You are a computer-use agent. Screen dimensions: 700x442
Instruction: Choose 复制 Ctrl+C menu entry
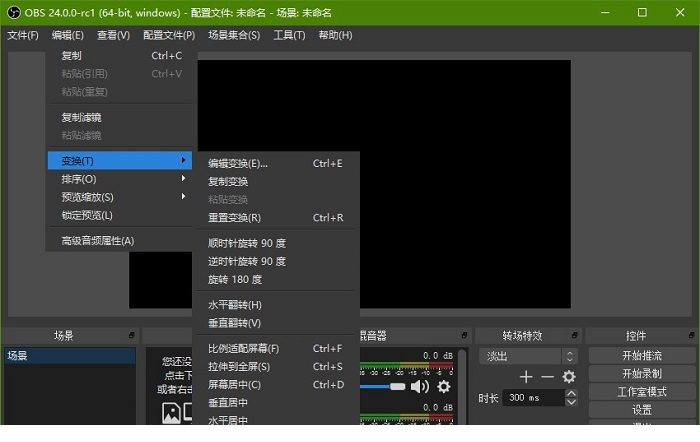pyautogui.click(x=120, y=55)
